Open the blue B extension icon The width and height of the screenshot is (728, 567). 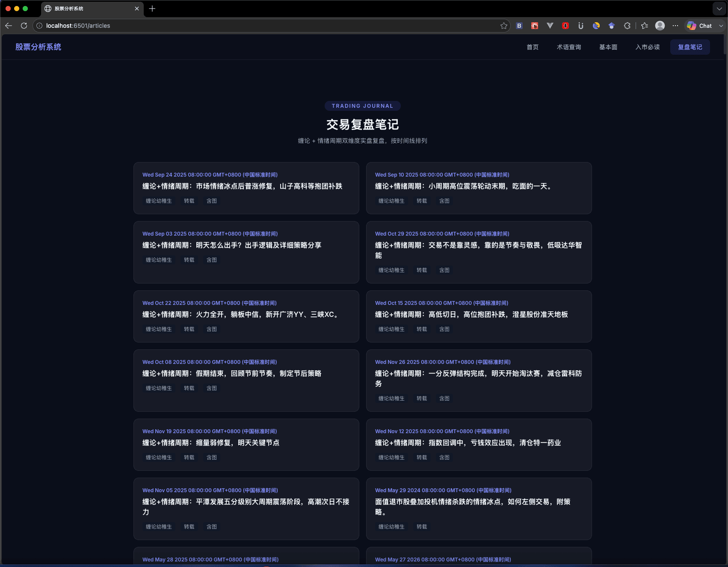(519, 26)
